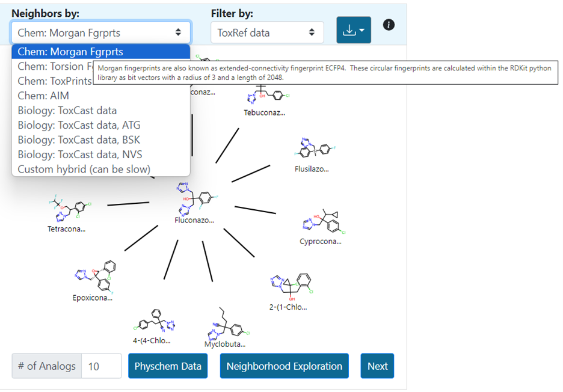Choose Chem: AIM option
The height and width of the screenshot is (392, 563).
pyautogui.click(x=101, y=96)
